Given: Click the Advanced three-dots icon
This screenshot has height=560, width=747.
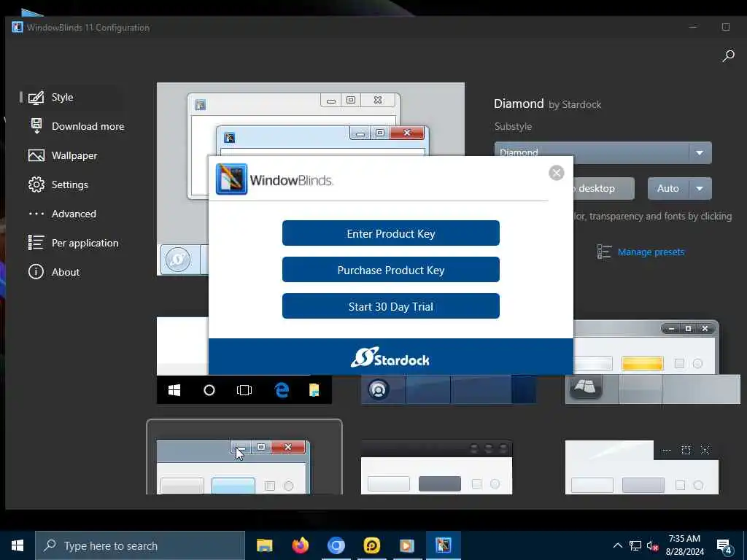Looking at the screenshot, I should tap(36, 214).
